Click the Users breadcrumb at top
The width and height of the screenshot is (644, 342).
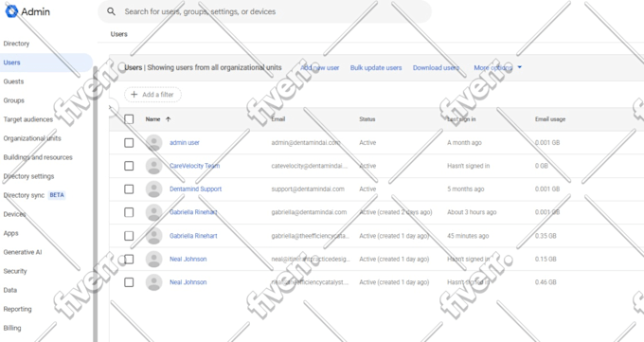(x=119, y=34)
